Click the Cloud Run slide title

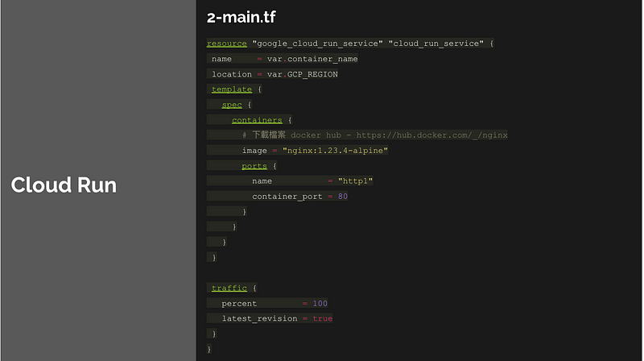[64, 185]
